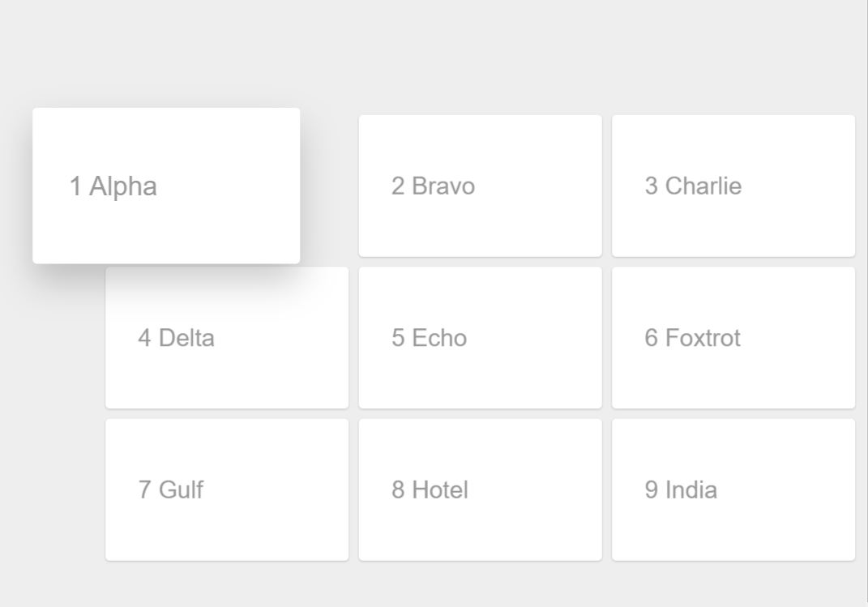Click the tile labeled Bravo
The image size is (868, 607).
(480, 185)
